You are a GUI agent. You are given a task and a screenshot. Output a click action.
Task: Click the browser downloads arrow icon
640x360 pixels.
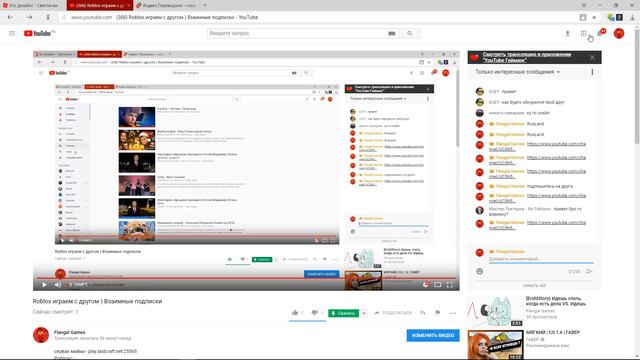coord(633,17)
